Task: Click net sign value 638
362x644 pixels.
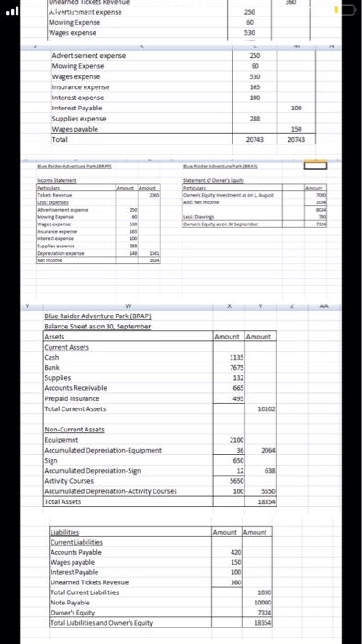Action: click(x=270, y=471)
